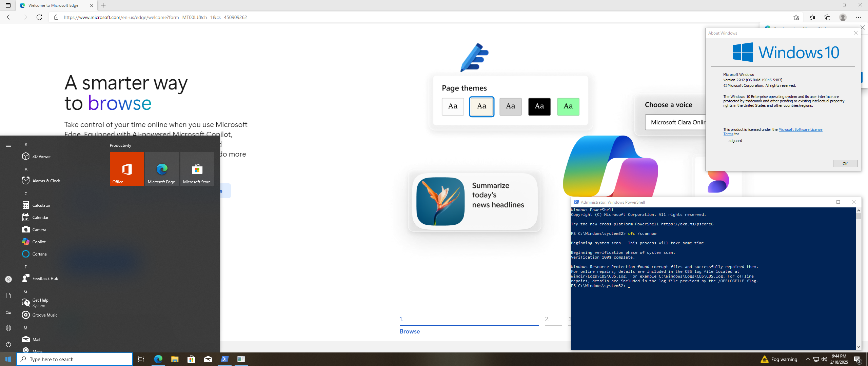View site information lock icon

click(56, 17)
